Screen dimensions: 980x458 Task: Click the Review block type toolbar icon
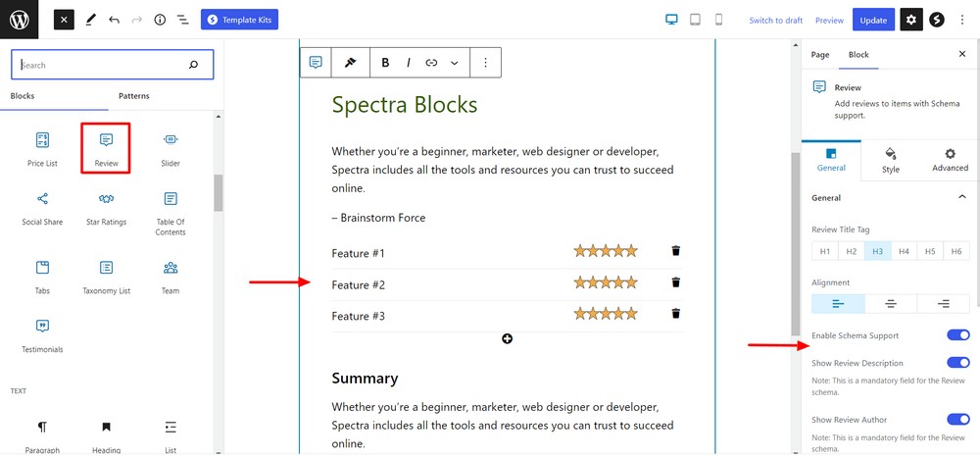(x=316, y=63)
